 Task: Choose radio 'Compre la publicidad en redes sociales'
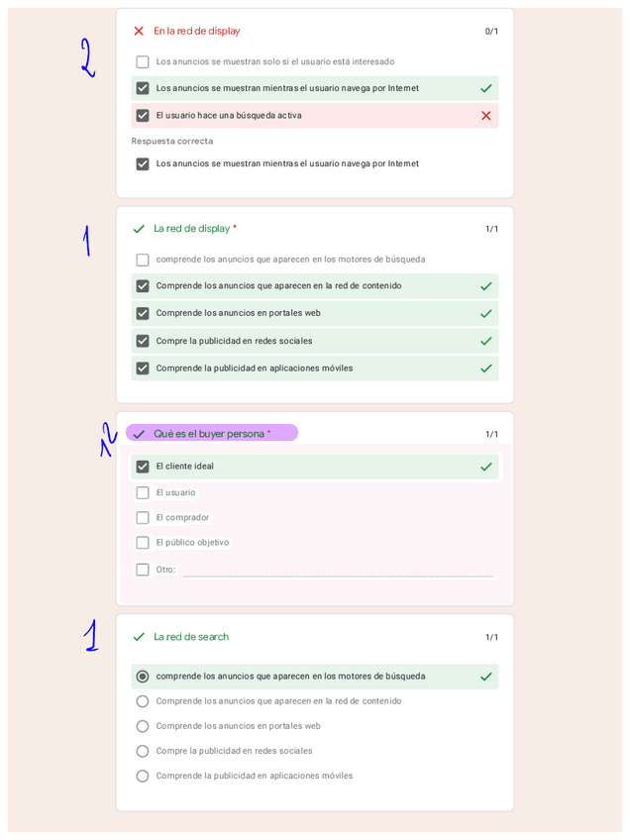point(143,751)
